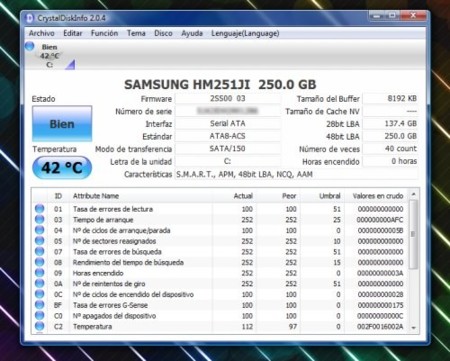Minimize the CrystalDiskInfo window
The width and height of the screenshot is (450, 361).
377,15
